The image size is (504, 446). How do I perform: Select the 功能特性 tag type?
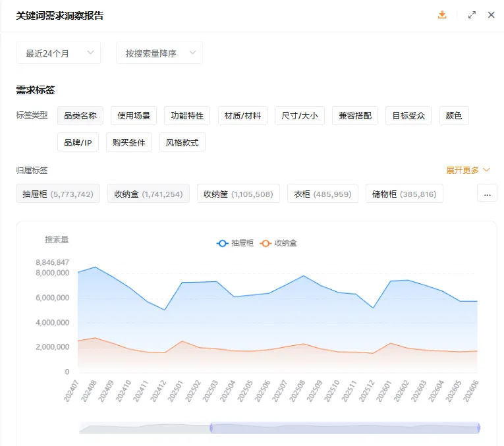[187, 116]
